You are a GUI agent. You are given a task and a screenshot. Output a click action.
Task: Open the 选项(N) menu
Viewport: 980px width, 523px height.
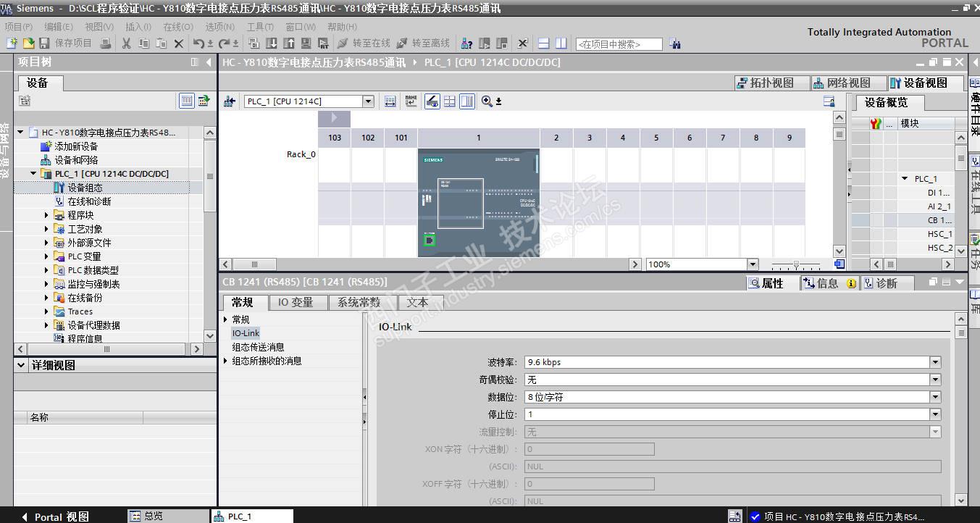click(220, 27)
